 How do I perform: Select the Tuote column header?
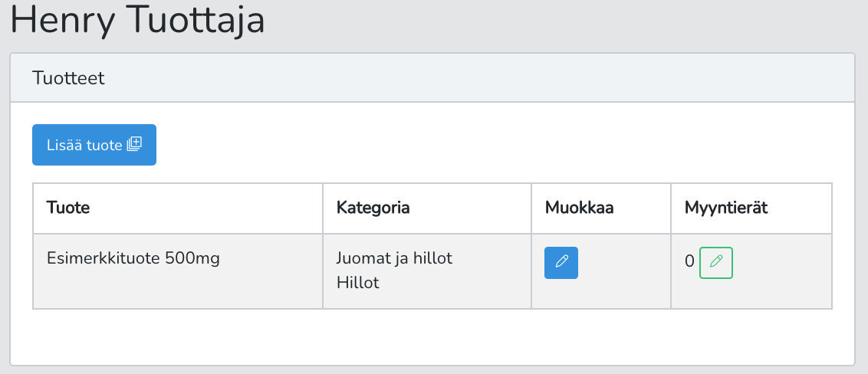[x=68, y=208]
